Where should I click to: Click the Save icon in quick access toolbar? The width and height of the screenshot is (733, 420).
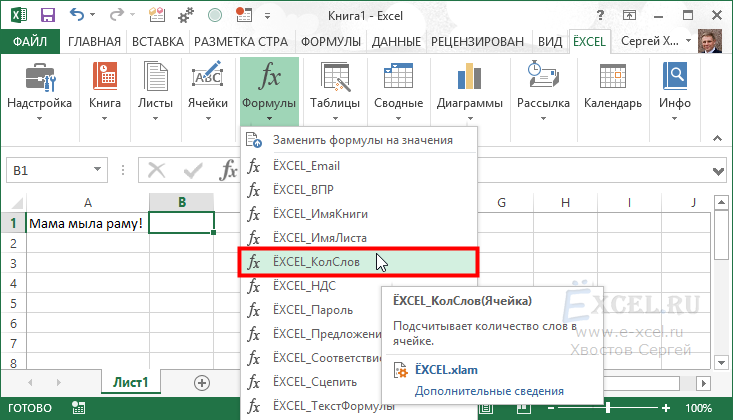tap(48, 15)
